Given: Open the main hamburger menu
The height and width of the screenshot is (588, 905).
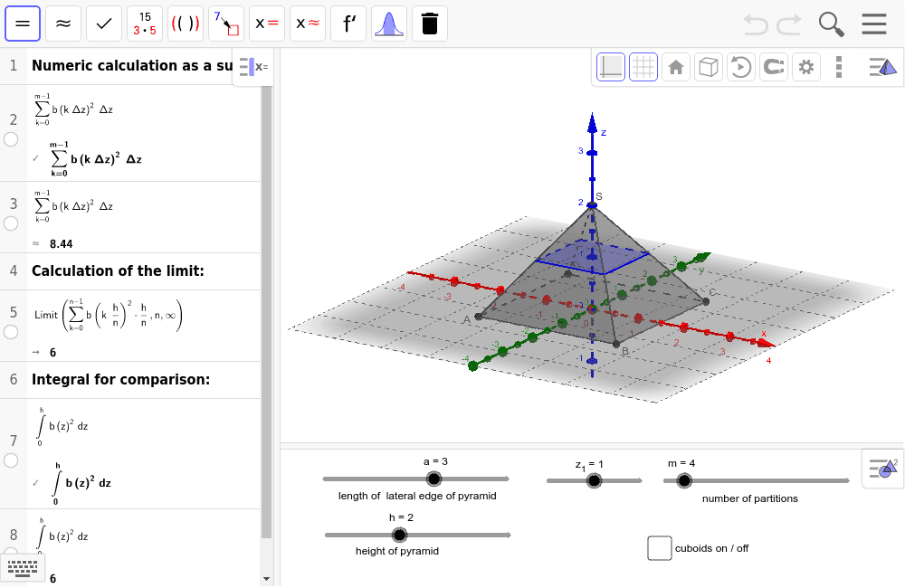Looking at the screenshot, I should click(874, 24).
